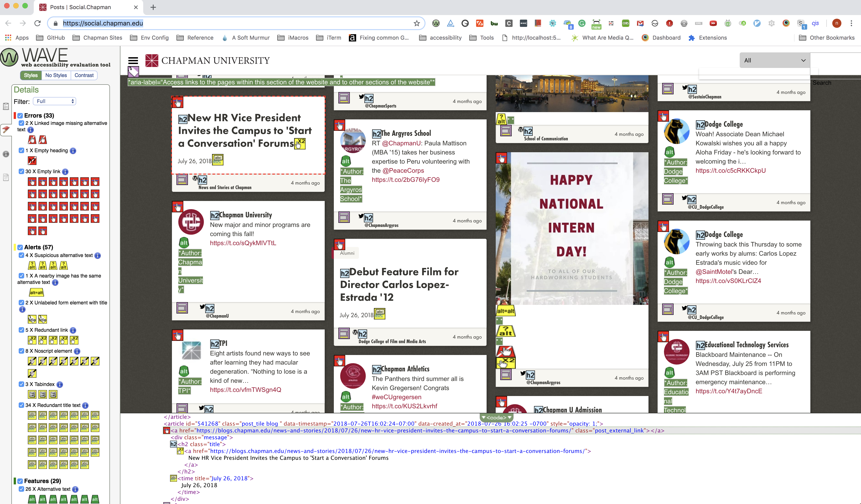Click the WAVE extension icon in Chrome toolbar

coord(436,23)
